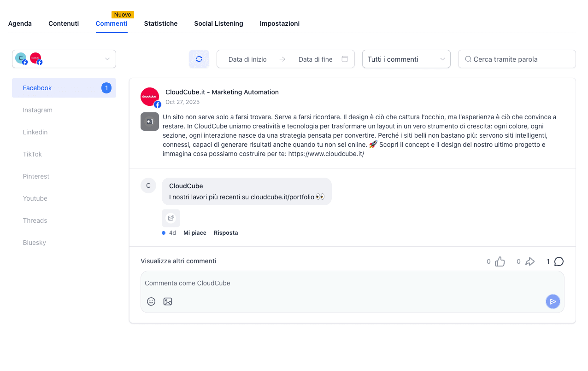Open the Statistiche tab
This screenshot has width=588, height=371.
coord(161,23)
